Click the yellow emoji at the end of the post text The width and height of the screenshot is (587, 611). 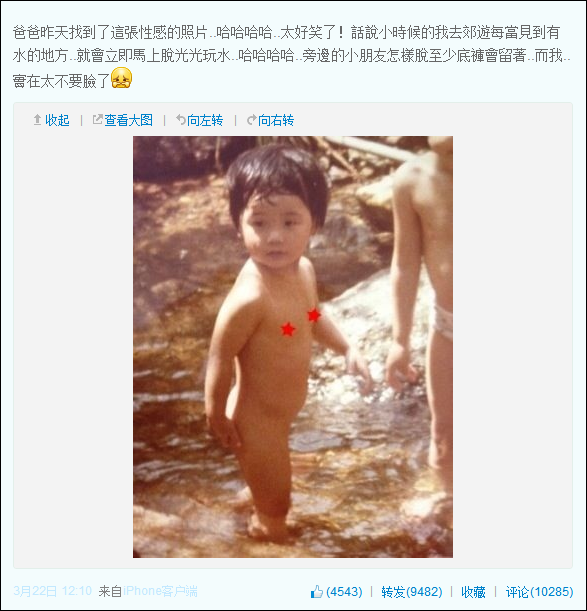click(122, 78)
